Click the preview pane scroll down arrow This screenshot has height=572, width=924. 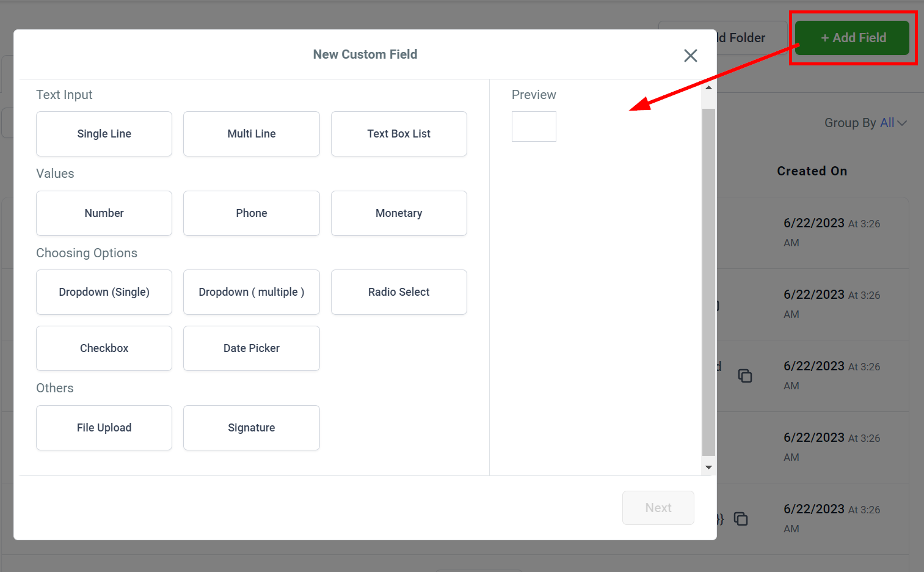708,468
